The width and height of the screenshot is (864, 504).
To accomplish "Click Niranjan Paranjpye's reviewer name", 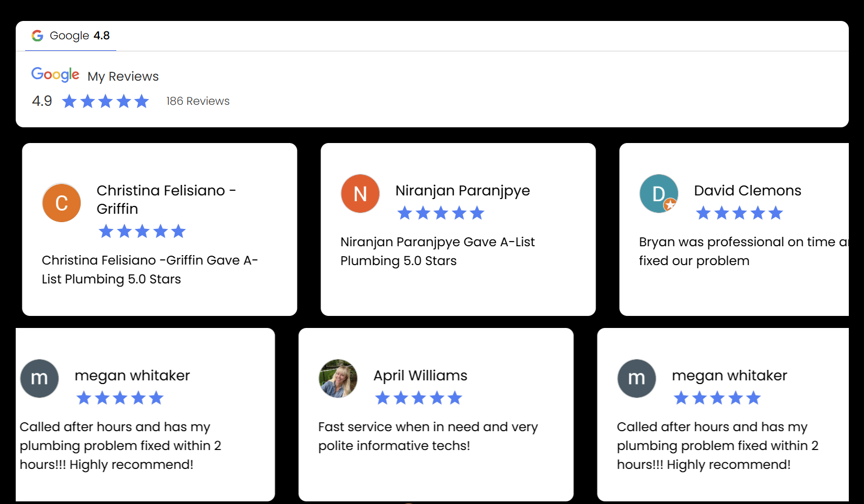I will point(462,191).
